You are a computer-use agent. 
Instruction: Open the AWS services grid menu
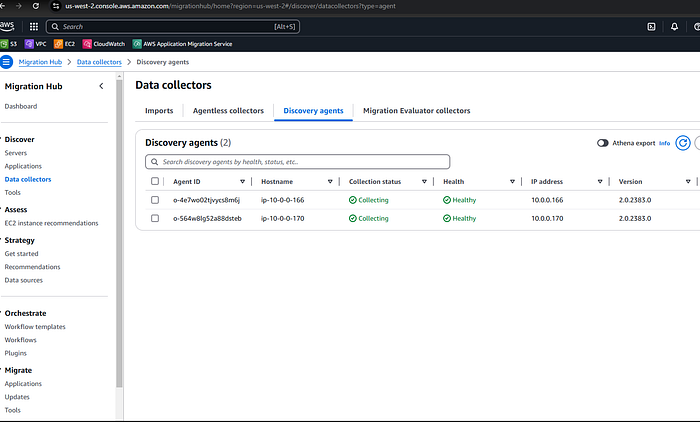(33, 27)
